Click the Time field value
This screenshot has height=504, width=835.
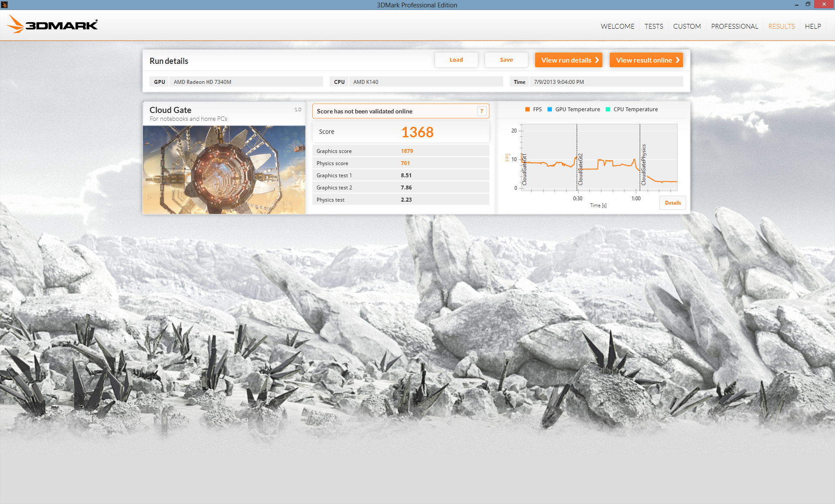pyautogui.click(x=606, y=82)
